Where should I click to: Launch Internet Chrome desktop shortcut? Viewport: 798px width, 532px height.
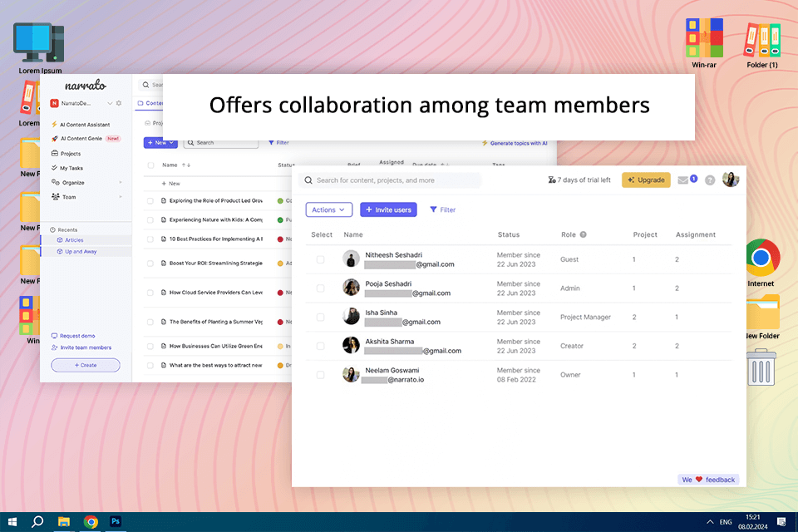[x=761, y=263]
